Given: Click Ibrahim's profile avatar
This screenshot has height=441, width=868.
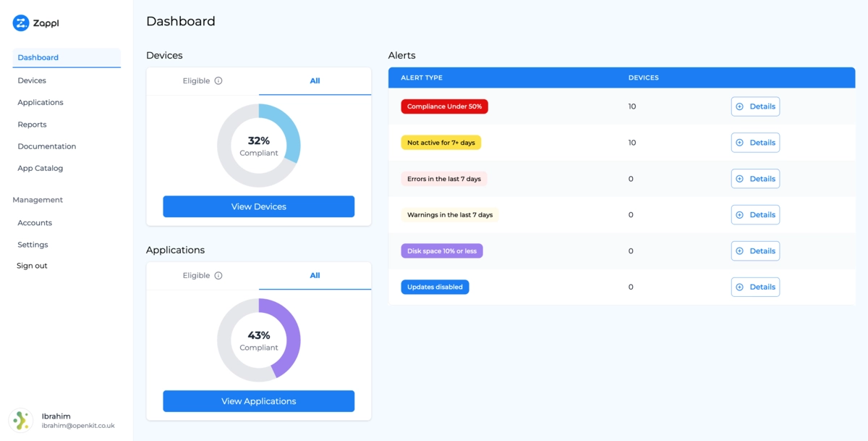Looking at the screenshot, I should (20, 421).
